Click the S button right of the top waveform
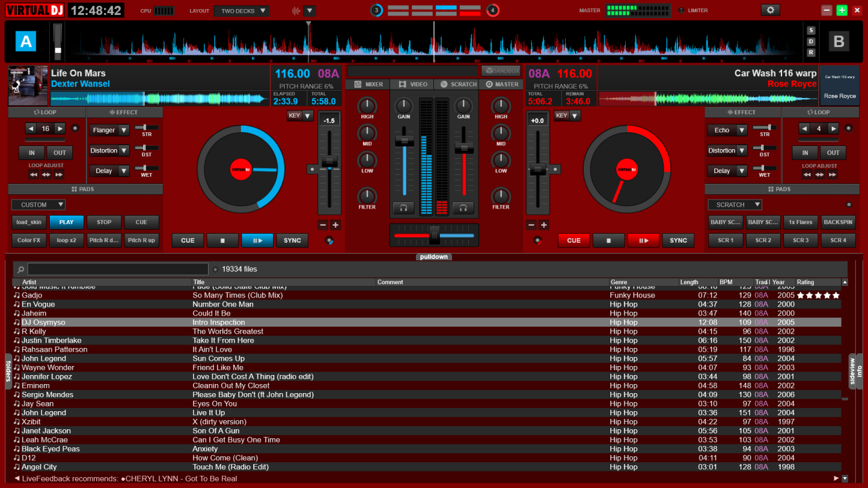 [811, 30]
